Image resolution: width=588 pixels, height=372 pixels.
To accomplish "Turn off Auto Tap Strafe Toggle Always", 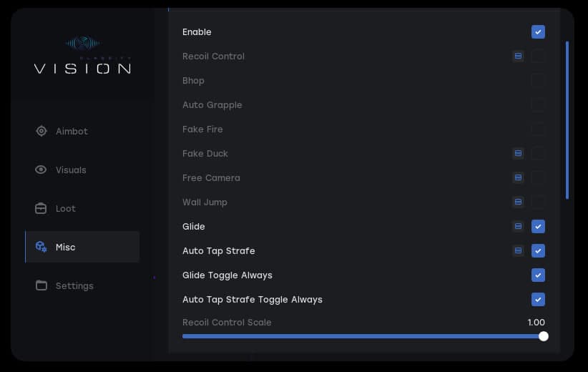I will point(538,300).
